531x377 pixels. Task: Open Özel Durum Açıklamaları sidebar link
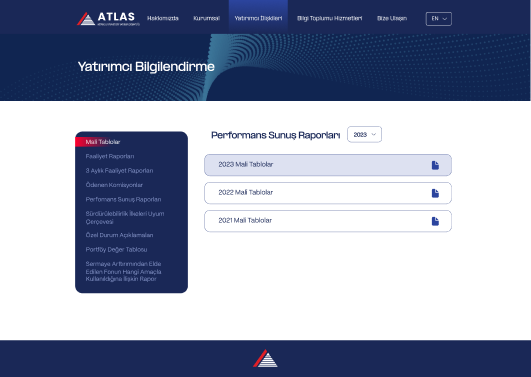pyautogui.click(x=119, y=235)
